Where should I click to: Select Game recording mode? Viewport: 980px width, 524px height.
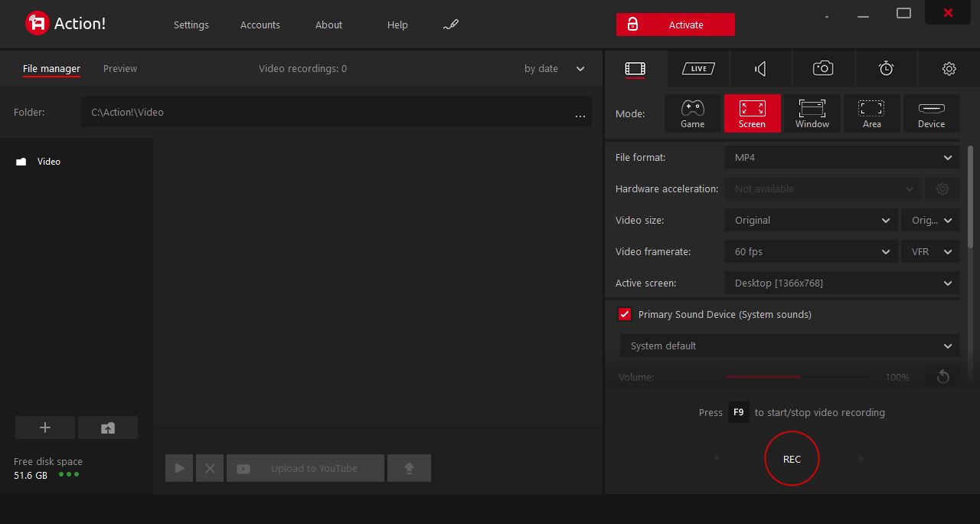click(x=693, y=113)
